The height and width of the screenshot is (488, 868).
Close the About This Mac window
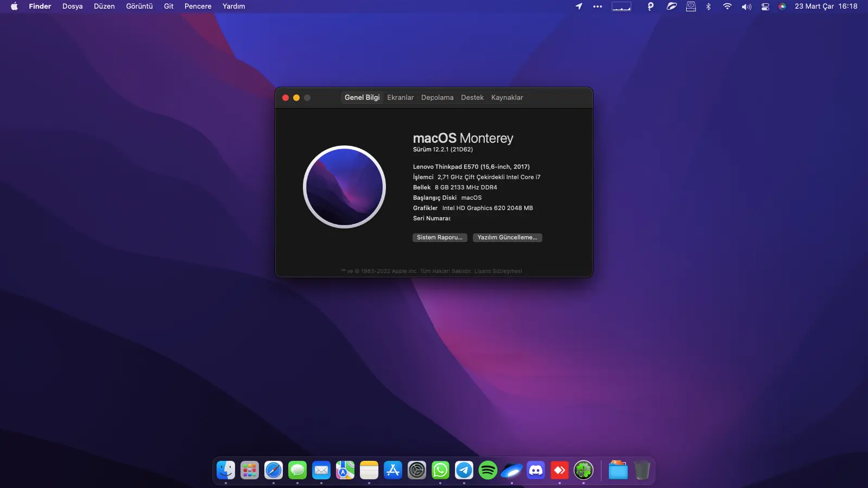(x=286, y=98)
